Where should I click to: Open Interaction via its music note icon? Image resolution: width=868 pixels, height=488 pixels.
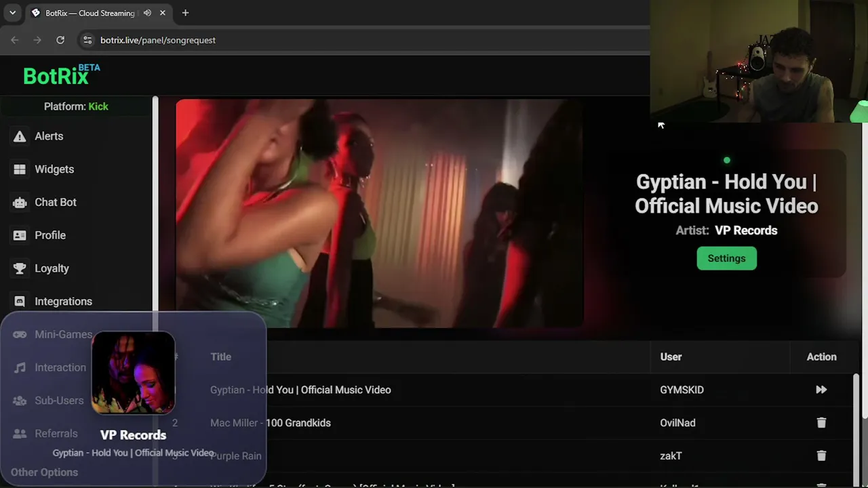click(x=20, y=367)
